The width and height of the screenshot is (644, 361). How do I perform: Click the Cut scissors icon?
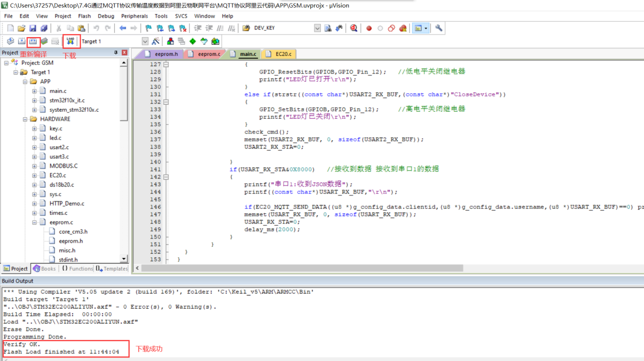(x=59, y=28)
